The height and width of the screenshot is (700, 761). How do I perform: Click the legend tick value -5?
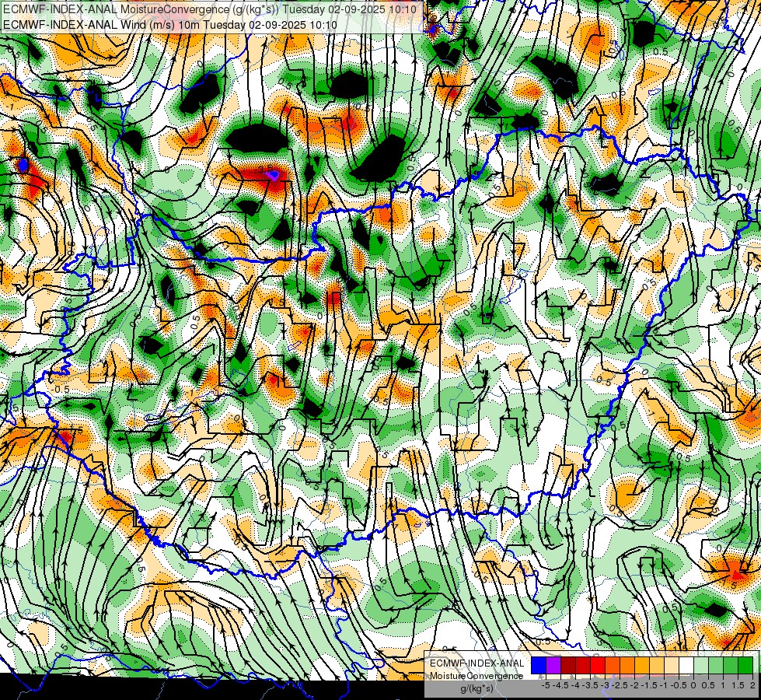click(546, 685)
